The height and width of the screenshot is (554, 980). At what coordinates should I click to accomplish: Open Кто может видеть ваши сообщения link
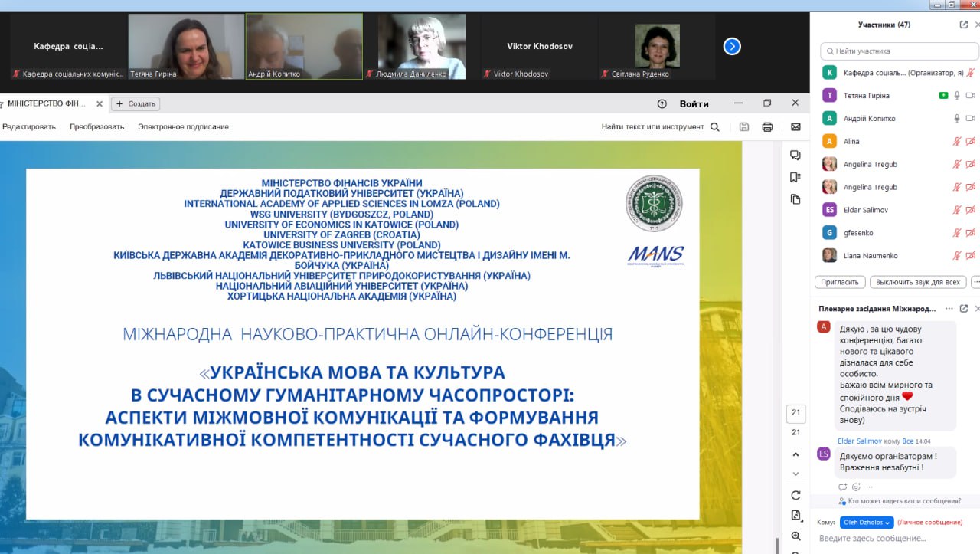pyautogui.click(x=904, y=501)
